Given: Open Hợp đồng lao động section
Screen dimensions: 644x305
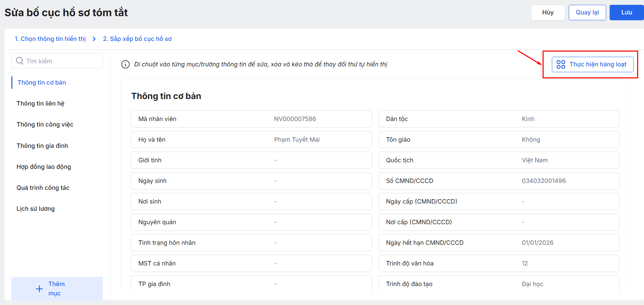Looking at the screenshot, I should click(x=44, y=167).
